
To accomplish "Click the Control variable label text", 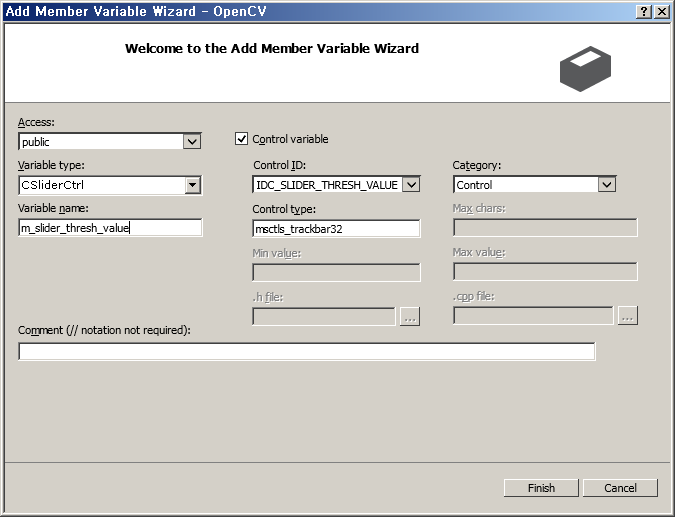I will point(290,139).
